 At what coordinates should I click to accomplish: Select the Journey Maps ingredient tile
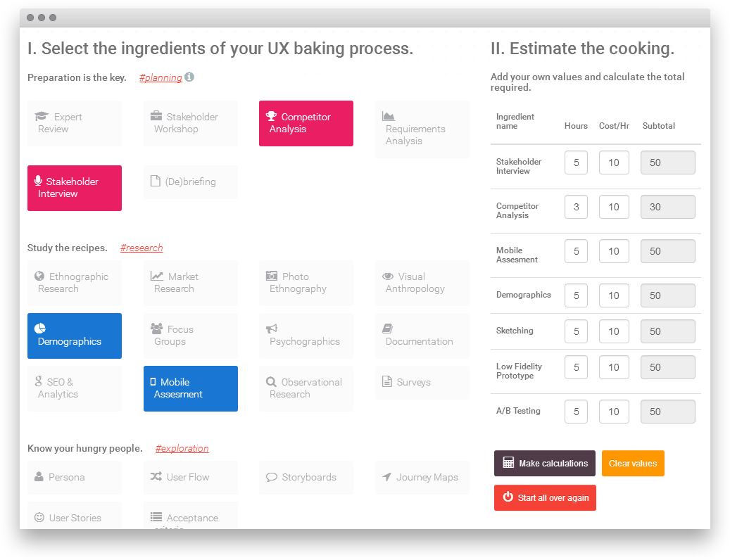tap(422, 477)
